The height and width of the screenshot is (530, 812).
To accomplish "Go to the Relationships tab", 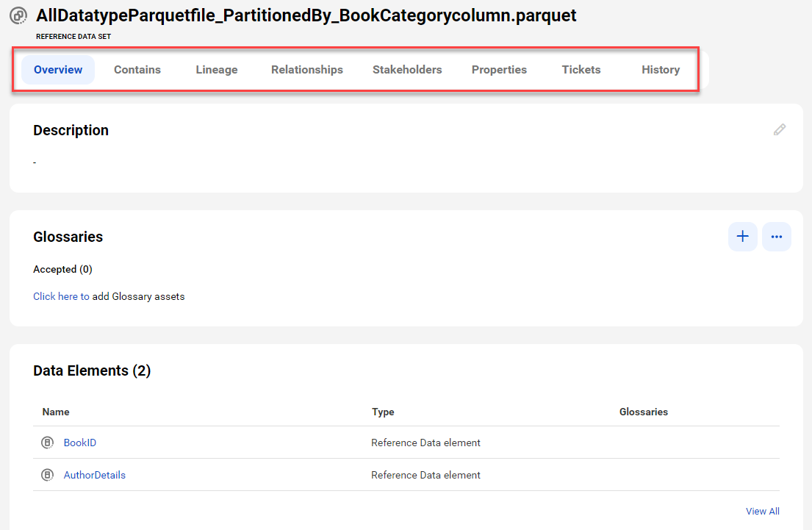I will tap(307, 69).
